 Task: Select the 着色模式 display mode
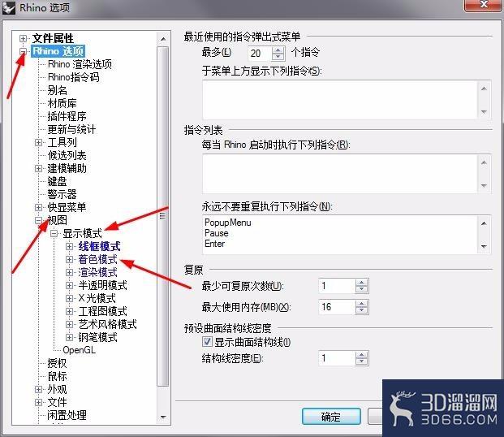pyautogui.click(x=97, y=259)
